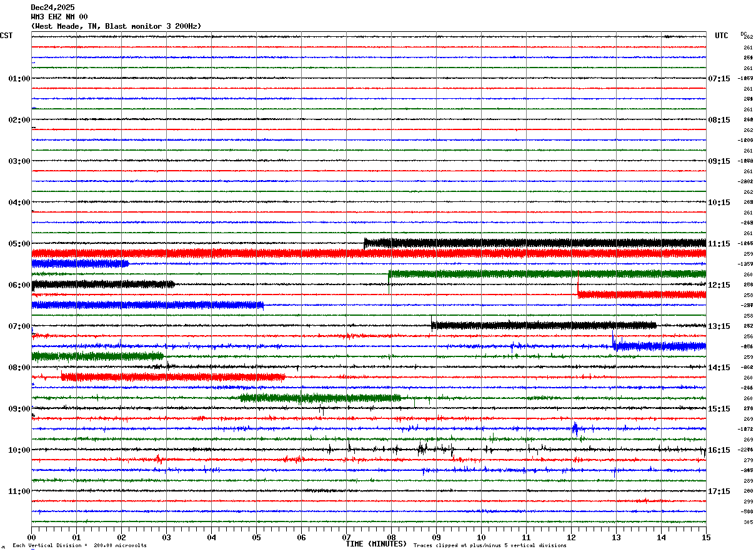Click minute axis tick label 02
Screen dimensions: 756x554
121,537
